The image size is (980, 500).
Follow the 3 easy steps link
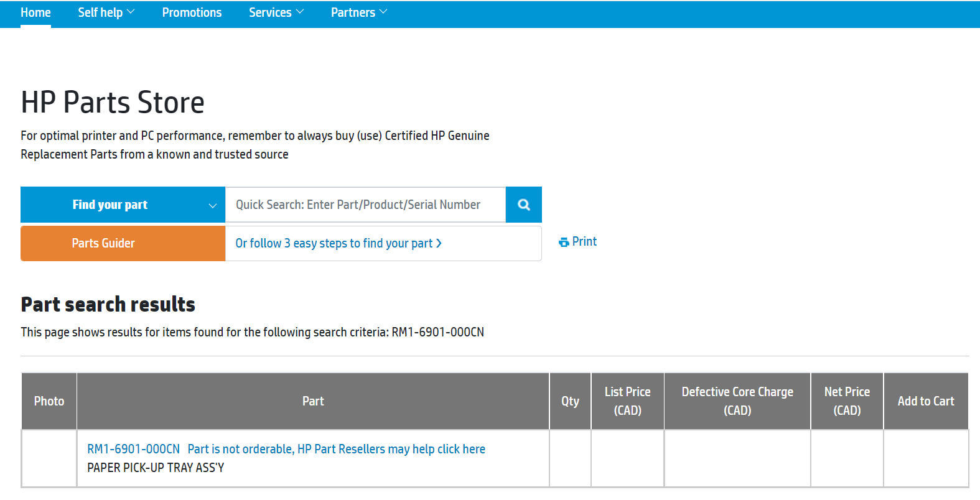[x=338, y=243]
